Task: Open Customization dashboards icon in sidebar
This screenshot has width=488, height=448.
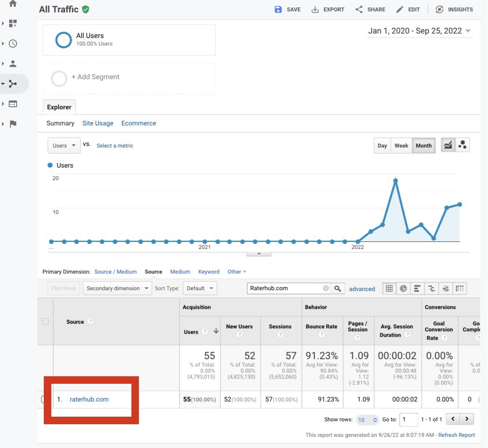Action: pos(13,23)
